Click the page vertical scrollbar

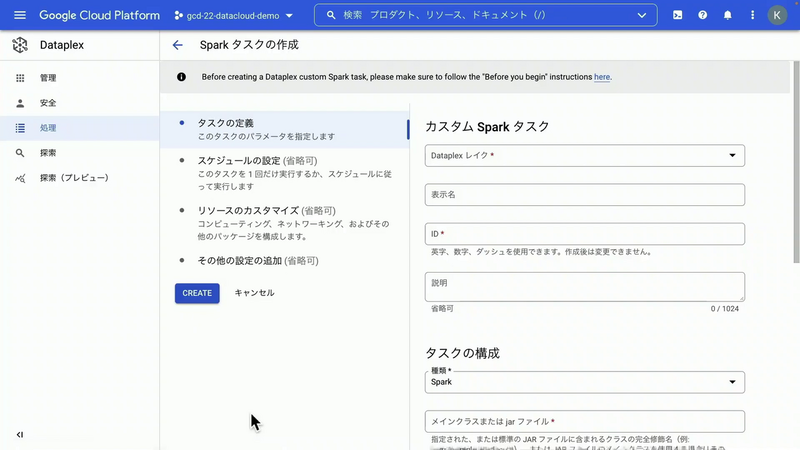[796, 162]
